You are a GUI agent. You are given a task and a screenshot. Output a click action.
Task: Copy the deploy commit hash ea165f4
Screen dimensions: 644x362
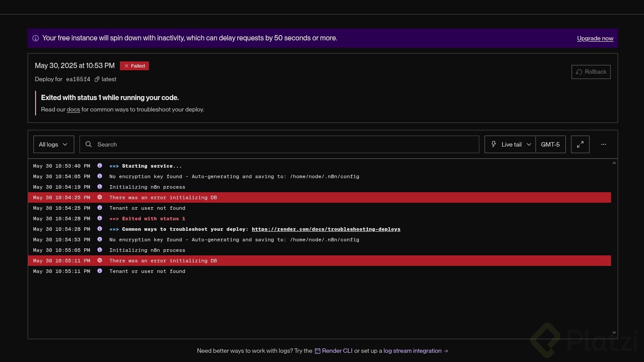97,79
